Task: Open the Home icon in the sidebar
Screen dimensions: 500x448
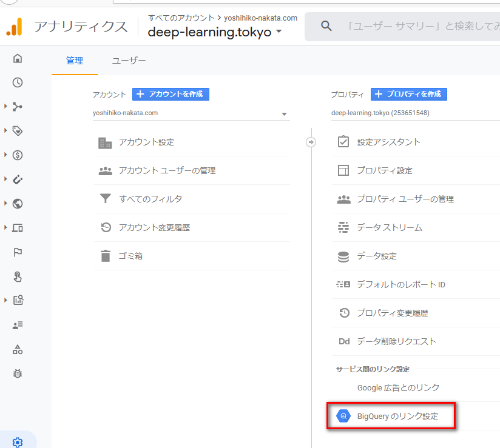Action: click(18, 58)
